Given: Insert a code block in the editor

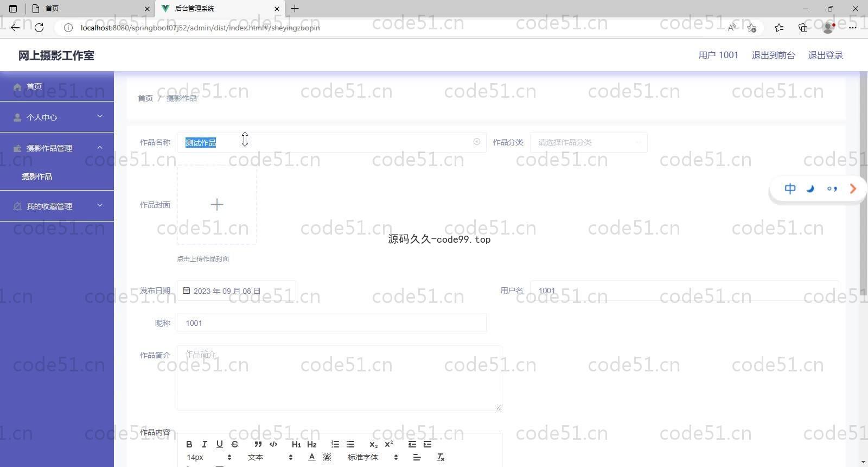Looking at the screenshot, I should pos(273,444).
